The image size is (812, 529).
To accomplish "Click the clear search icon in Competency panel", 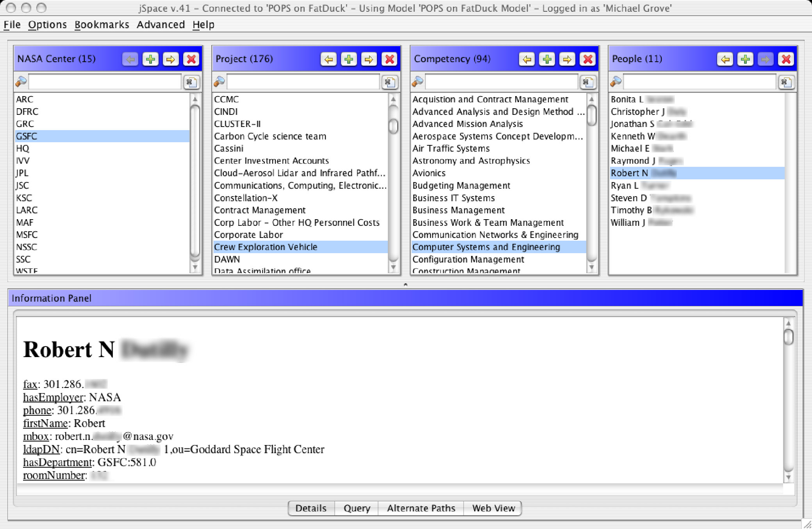I will 587,82.
